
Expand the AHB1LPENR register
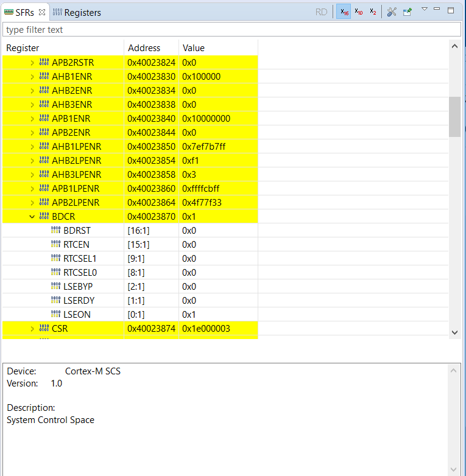[x=32, y=147]
